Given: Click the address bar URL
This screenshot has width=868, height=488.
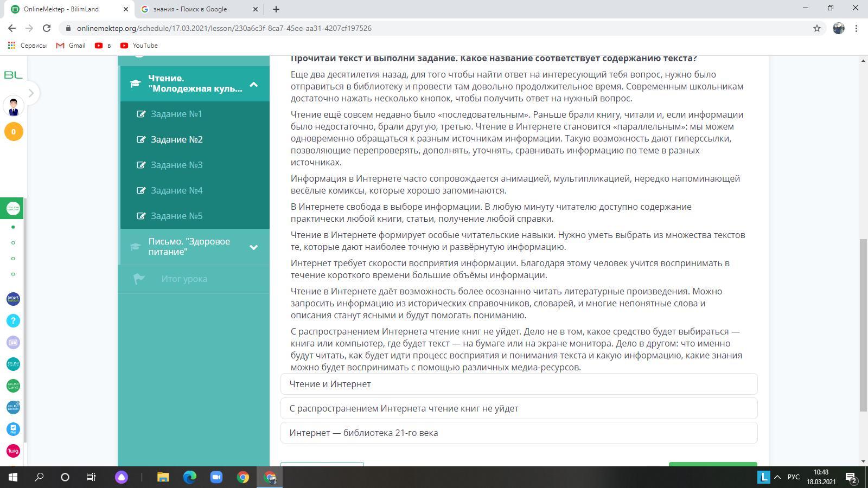Looking at the screenshot, I should pos(224,28).
